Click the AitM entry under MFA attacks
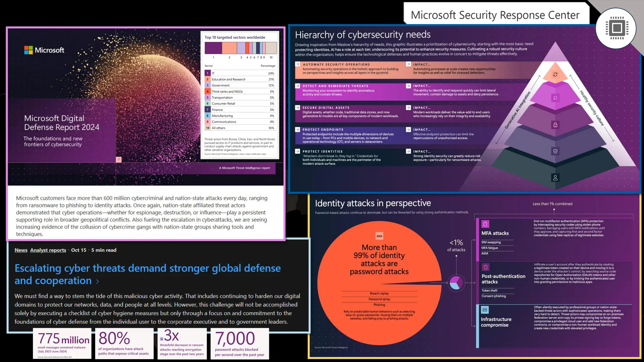Viewport: 644px width, 362px height. pyautogui.click(x=485, y=253)
